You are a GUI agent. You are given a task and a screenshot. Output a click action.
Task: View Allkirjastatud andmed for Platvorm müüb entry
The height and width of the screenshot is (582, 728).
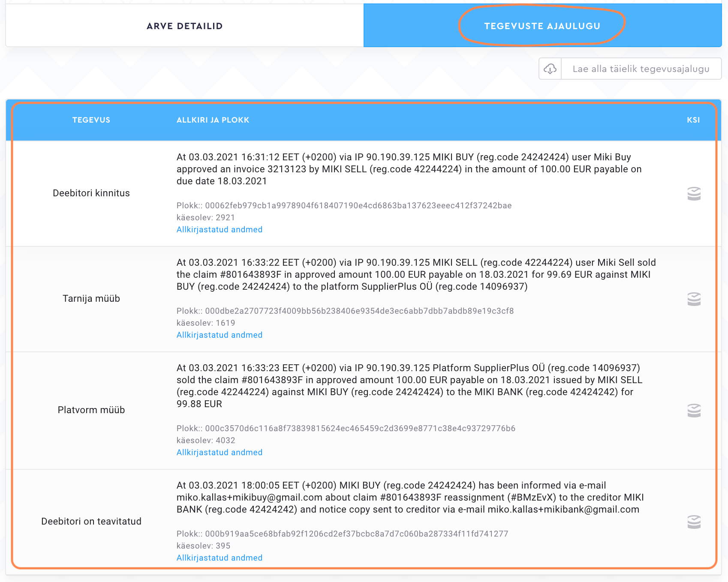tap(220, 453)
